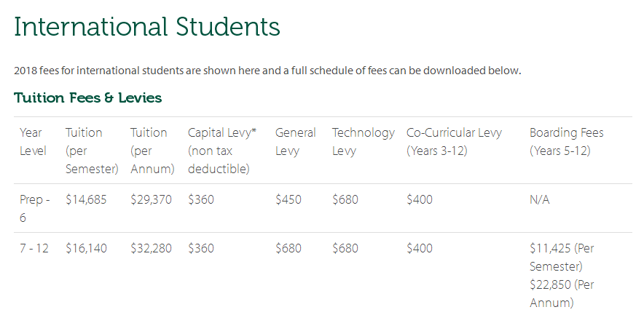
Task: Click the $29,370 annual tuition value
Action: click(x=151, y=199)
